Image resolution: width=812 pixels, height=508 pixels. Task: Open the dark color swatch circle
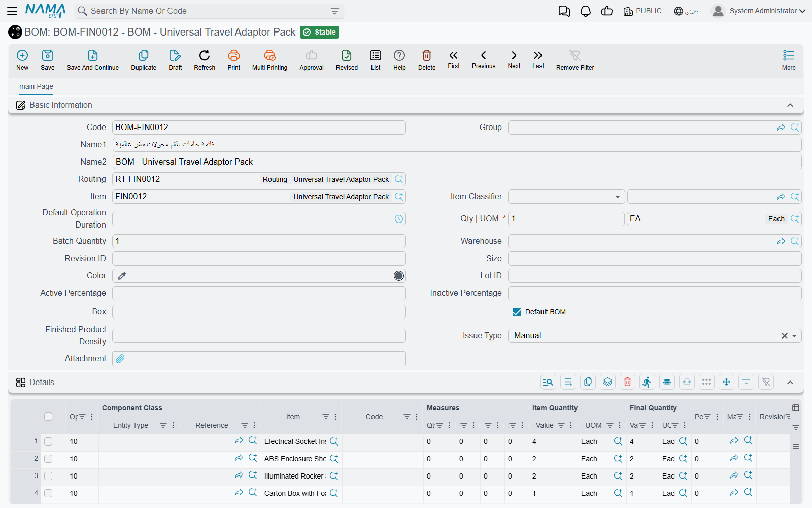tap(399, 276)
